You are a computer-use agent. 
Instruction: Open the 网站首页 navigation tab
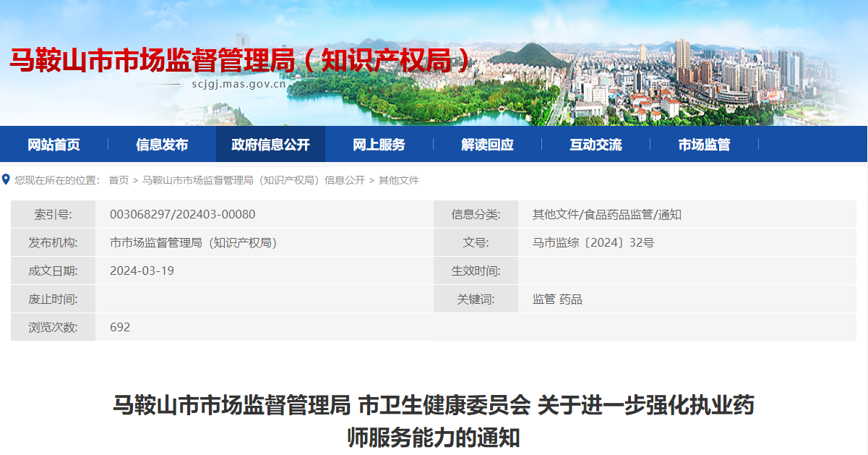(x=54, y=145)
